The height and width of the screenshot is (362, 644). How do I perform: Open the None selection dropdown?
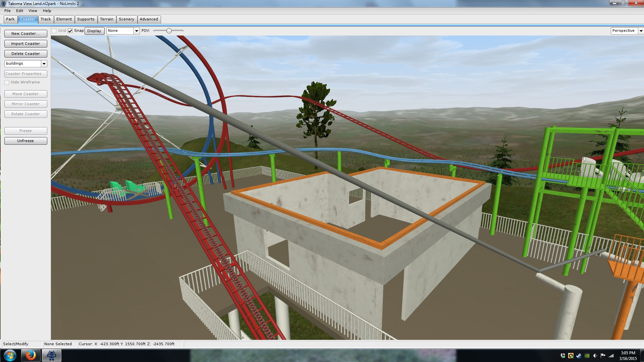click(x=137, y=31)
